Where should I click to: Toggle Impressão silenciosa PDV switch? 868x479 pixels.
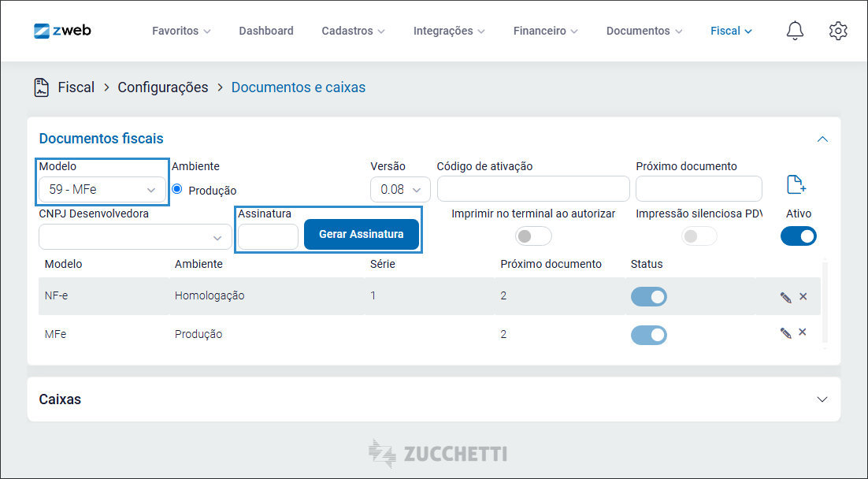tap(699, 236)
